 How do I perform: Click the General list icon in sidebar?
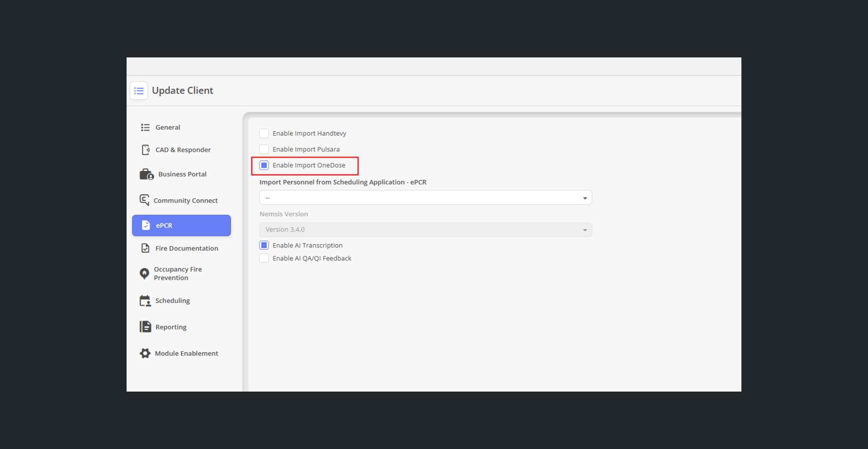point(145,128)
